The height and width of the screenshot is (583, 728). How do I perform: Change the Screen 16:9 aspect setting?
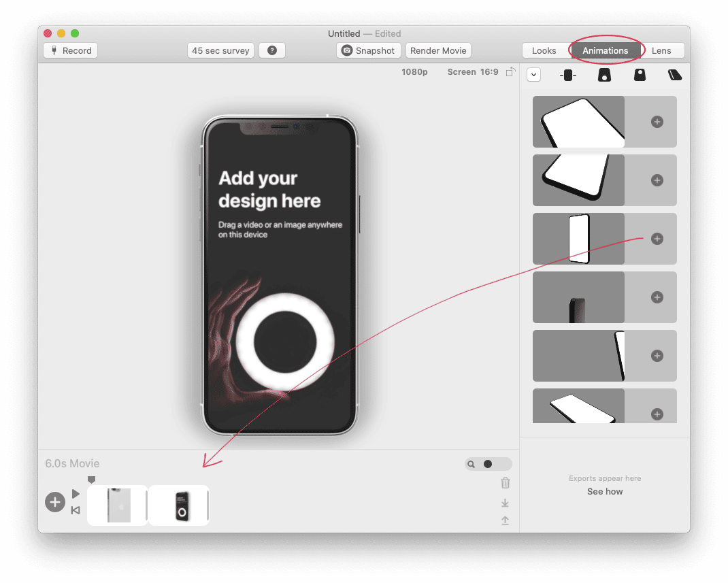point(473,72)
